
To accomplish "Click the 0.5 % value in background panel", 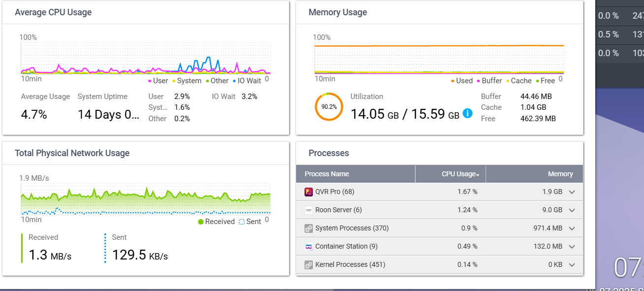I will coord(609,34).
